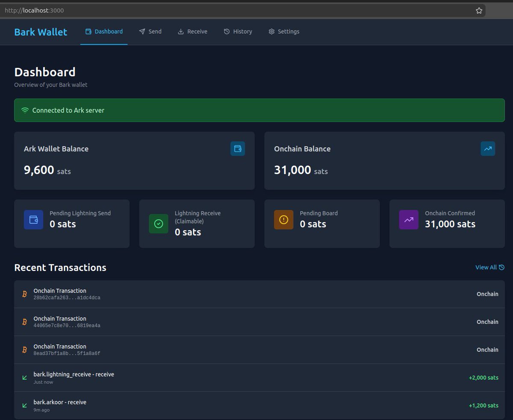Click the Pending Board warning icon
The image size is (513, 420).
pos(283,219)
